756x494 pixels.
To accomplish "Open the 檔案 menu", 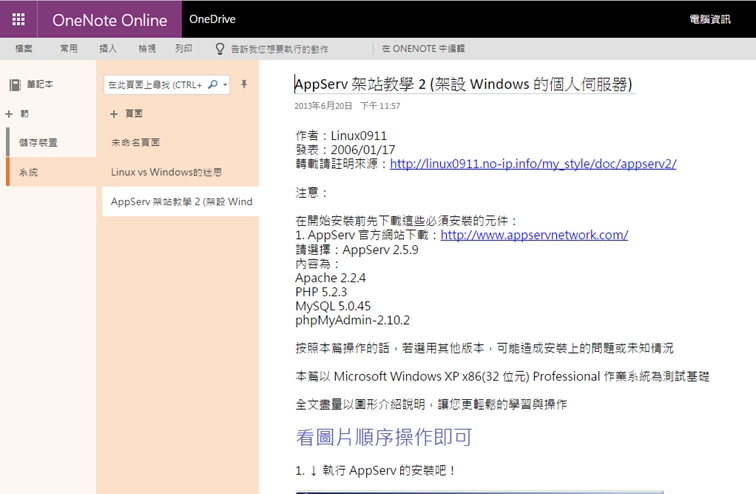I will pyautogui.click(x=24, y=49).
